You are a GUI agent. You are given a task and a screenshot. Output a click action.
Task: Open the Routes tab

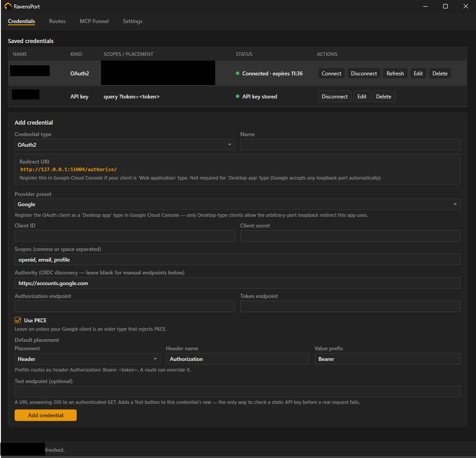pyautogui.click(x=57, y=21)
